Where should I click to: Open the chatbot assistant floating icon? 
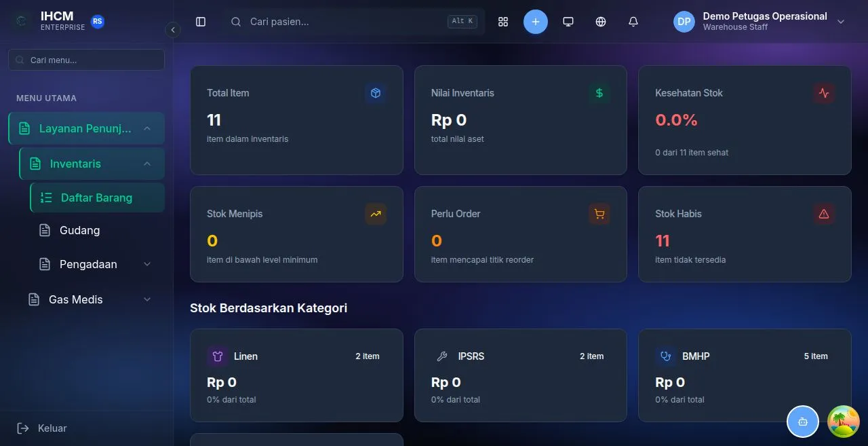(x=803, y=422)
